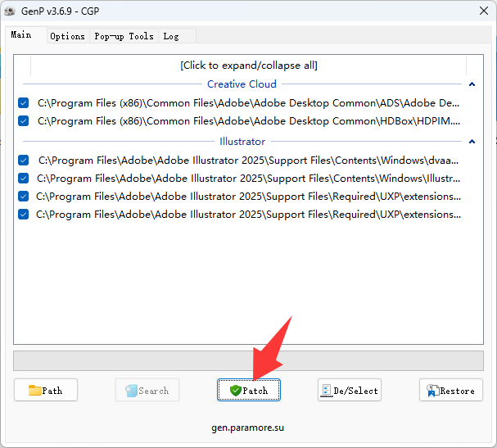Toggle checkbox for Windows\Illustr... file

[23, 179]
